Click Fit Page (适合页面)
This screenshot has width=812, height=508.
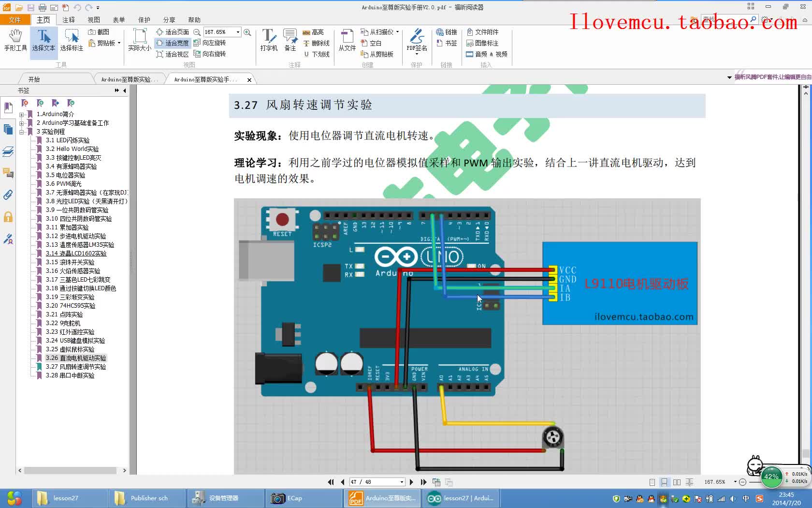coord(173,32)
